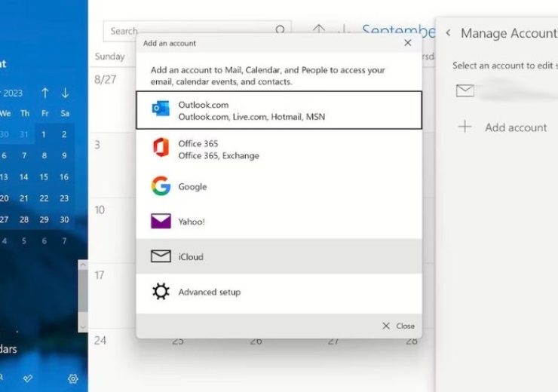Screen dimensions: 558x392
Task: Click the day 17 cell in main calendar
Action: [112, 296]
